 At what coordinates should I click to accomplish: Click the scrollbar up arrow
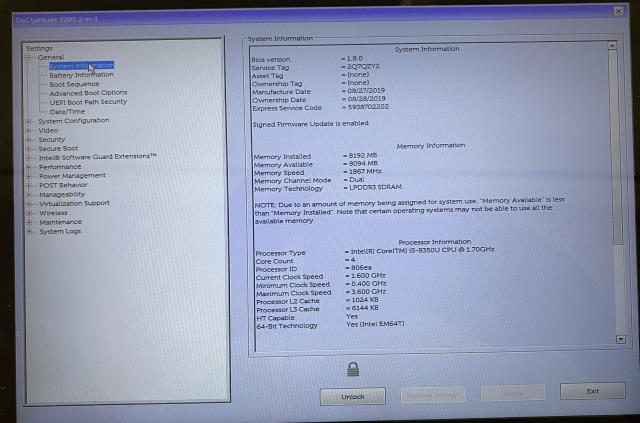[612, 46]
